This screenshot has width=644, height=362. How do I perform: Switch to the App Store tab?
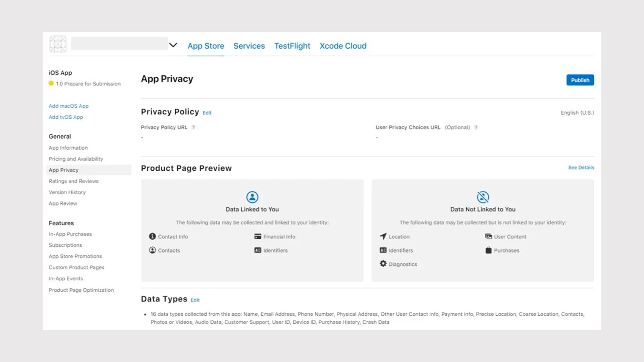(206, 46)
